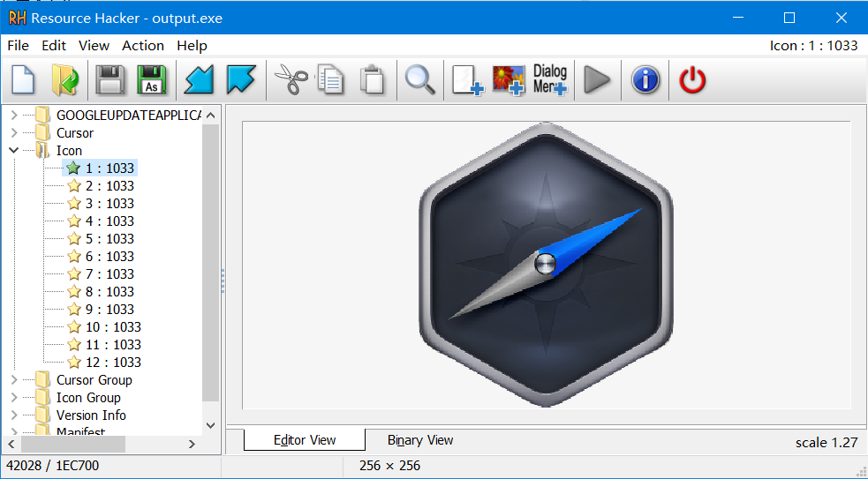Click the red power Exit icon
The image size is (868, 479).
[692, 80]
